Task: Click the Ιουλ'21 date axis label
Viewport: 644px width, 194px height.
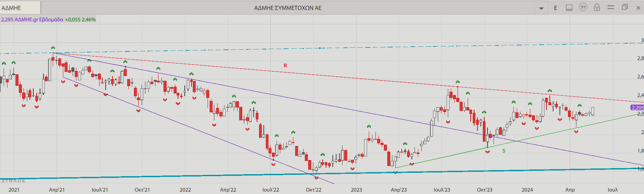Action: pos(100,190)
